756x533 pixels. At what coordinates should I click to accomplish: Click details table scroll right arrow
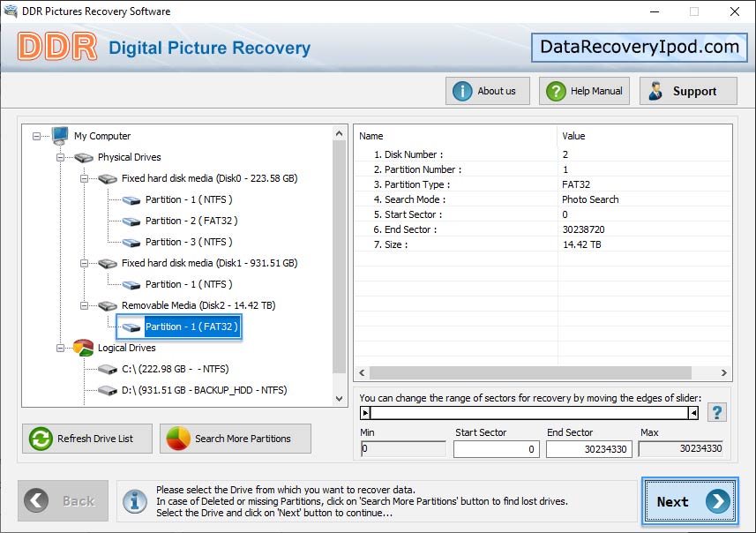pyautogui.click(x=723, y=373)
